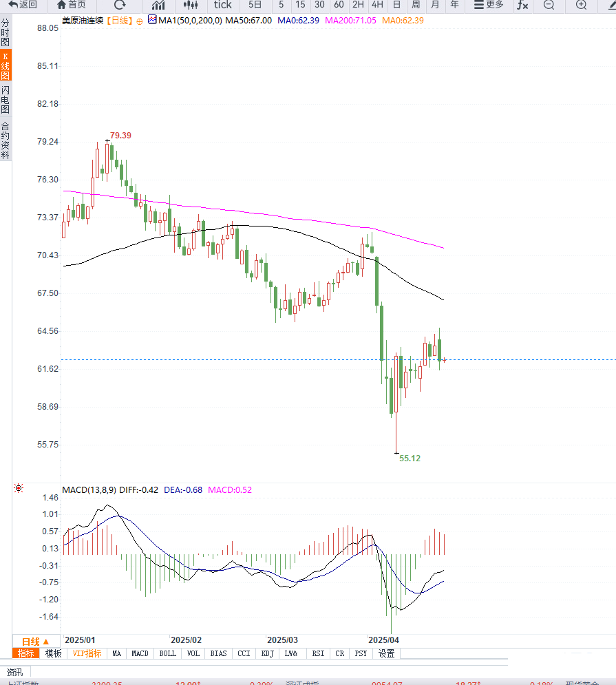The image size is (616, 685).
Task: Open the 资讯 news tab
Action: click(x=15, y=673)
